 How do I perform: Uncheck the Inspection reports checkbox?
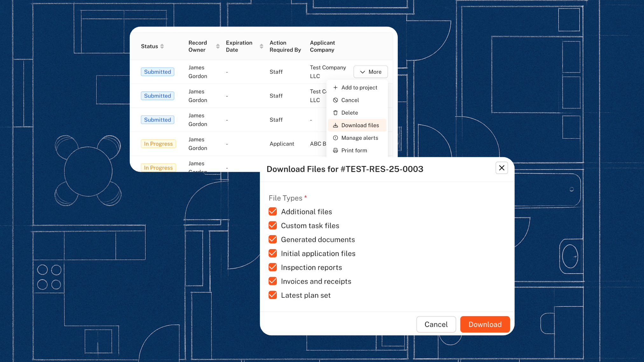point(273,268)
